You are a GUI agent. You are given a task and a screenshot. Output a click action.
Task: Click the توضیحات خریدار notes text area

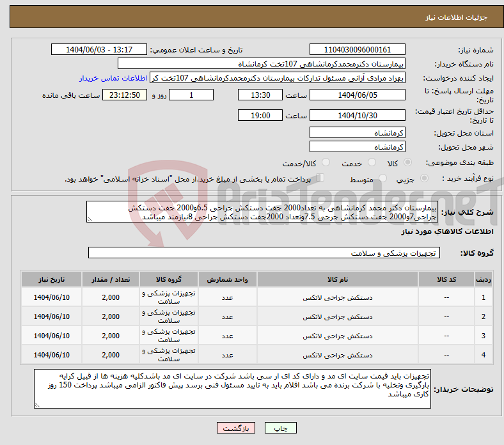tap(232, 389)
